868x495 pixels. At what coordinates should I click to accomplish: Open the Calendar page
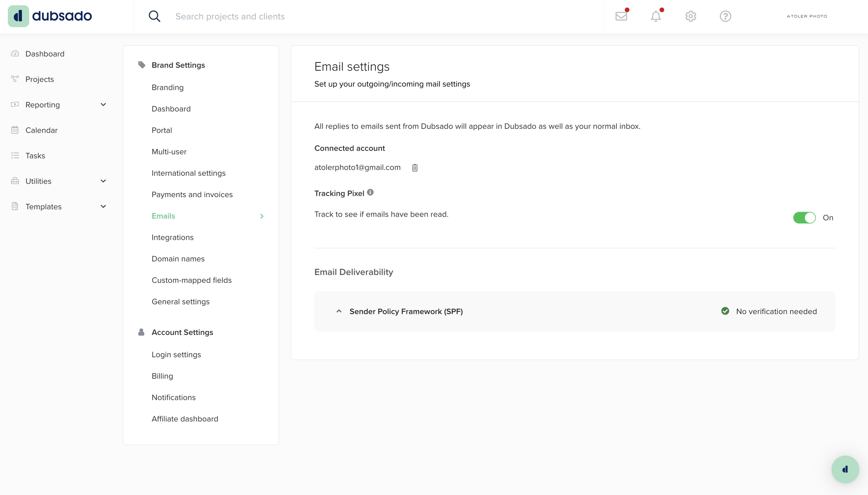(x=41, y=130)
